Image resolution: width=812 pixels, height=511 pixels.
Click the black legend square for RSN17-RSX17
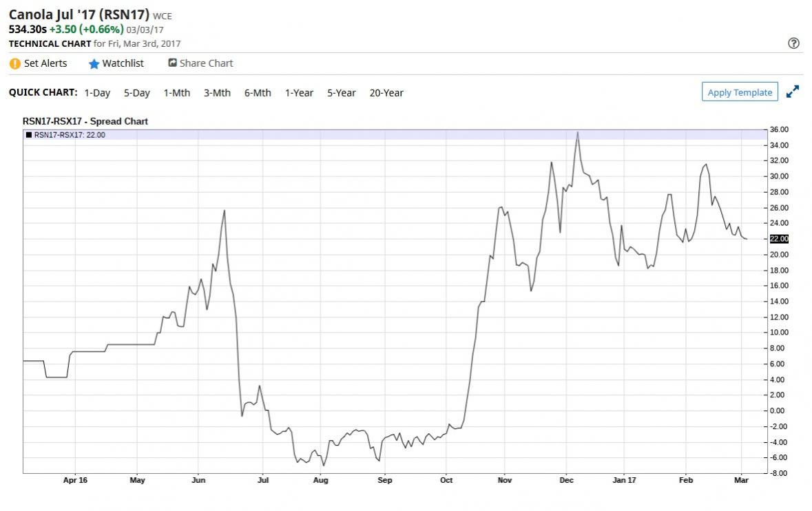coord(28,135)
